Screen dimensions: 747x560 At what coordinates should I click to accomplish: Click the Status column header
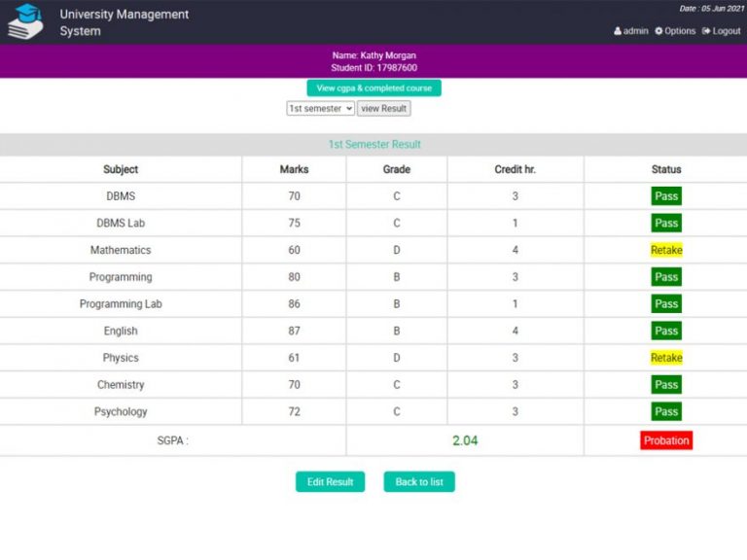666,169
